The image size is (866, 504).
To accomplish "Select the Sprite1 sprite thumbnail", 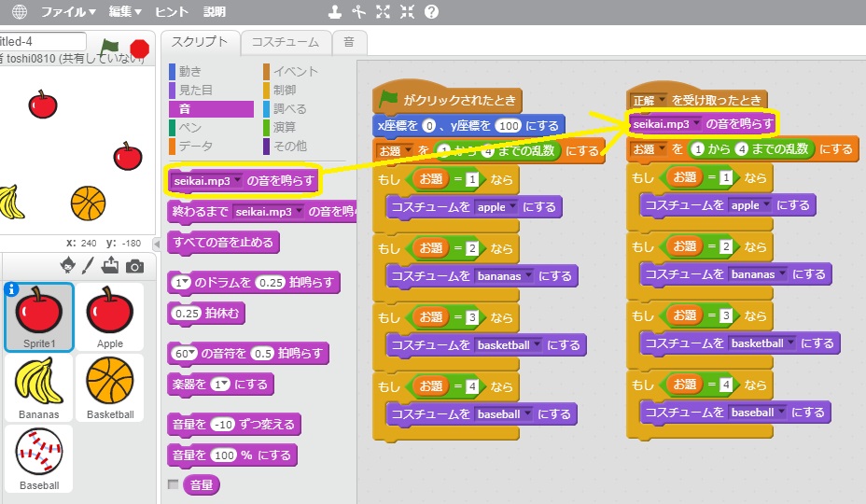I will tap(39, 317).
